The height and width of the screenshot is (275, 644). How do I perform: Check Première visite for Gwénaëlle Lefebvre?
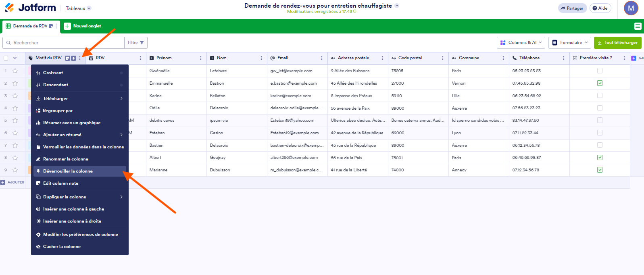click(x=600, y=71)
